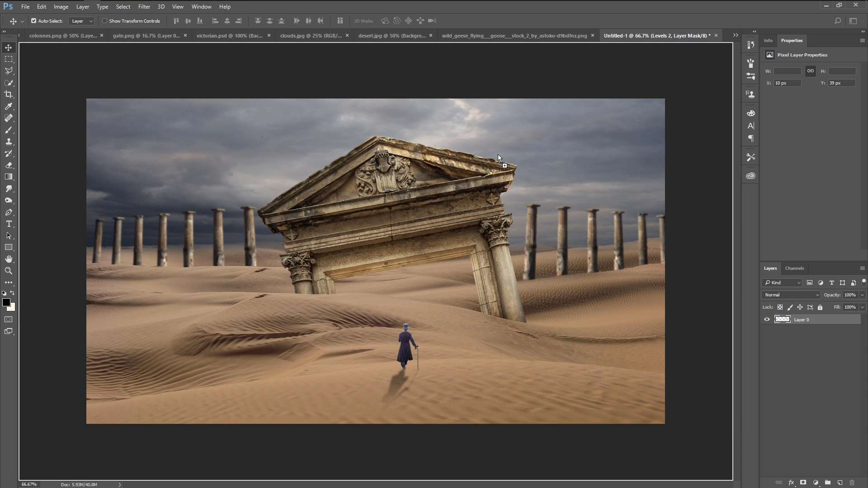Select the Brush tool
The image size is (868, 488).
pyautogui.click(x=9, y=130)
